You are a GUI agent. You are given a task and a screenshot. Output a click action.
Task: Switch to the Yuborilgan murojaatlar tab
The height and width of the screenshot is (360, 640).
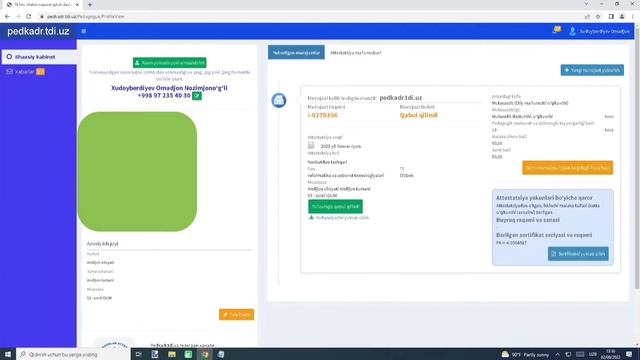[x=296, y=52]
